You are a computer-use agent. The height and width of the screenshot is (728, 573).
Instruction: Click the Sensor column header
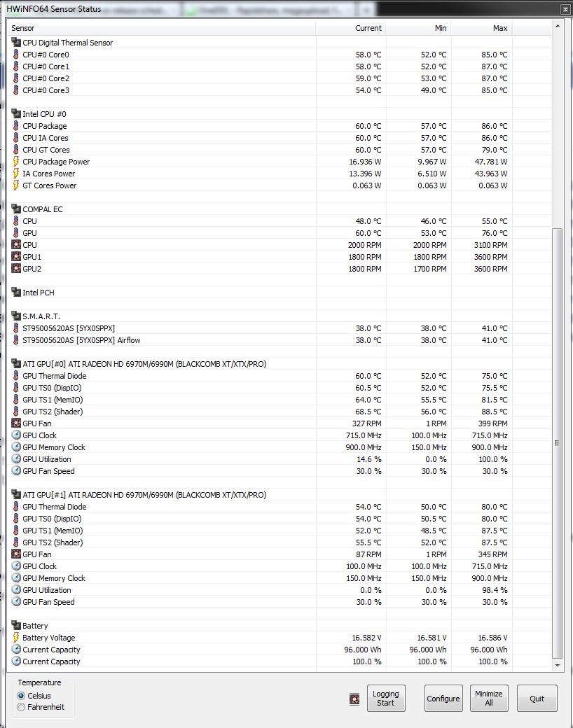162,28
